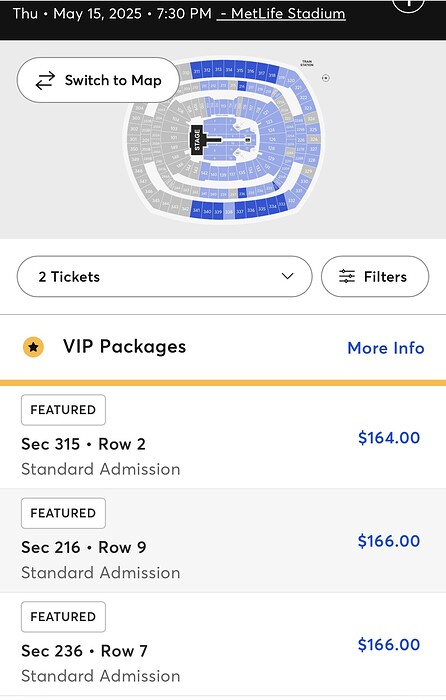Select the $166.00 Sec 236 Row 7 listing
446x700 pixels.
pos(223,644)
